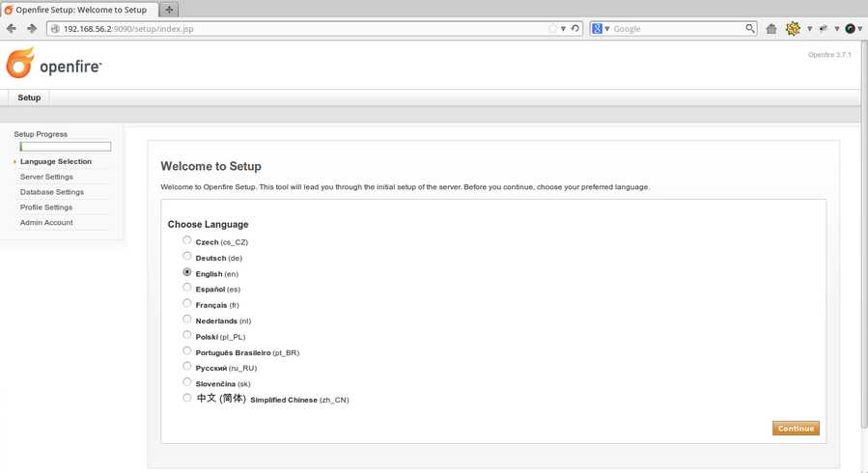Click Server Settings in the setup sidebar

[46, 177]
